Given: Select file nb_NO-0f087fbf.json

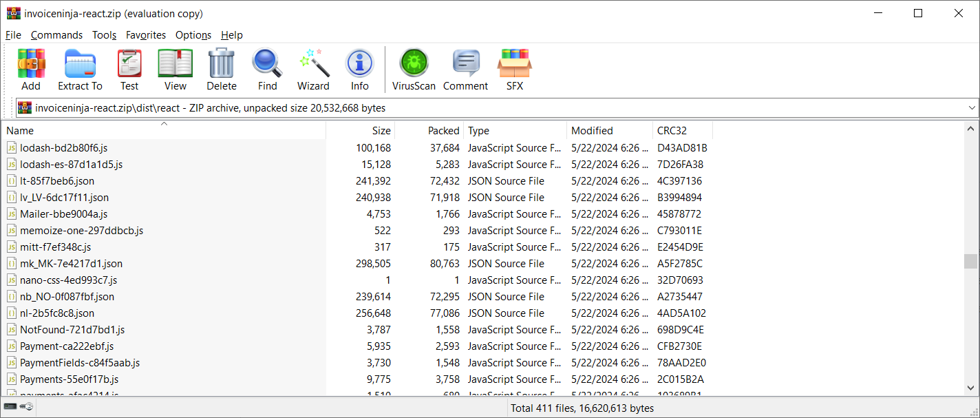Looking at the screenshot, I should 67,296.
